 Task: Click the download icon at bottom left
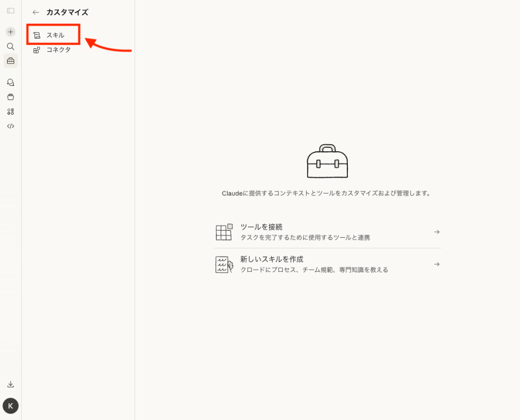pyautogui.click(x=11, y=384)
